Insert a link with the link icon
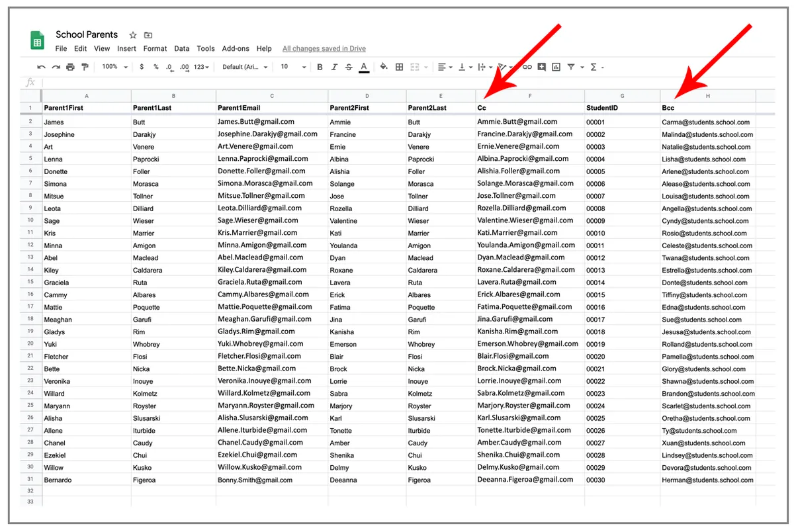 click(527, 67)
